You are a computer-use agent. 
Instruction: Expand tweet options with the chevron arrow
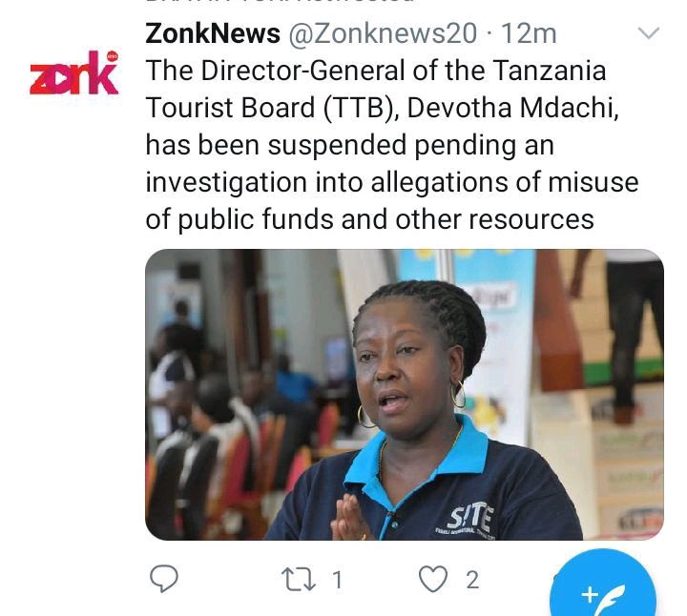pyautogui.click(x=649, y=33)
